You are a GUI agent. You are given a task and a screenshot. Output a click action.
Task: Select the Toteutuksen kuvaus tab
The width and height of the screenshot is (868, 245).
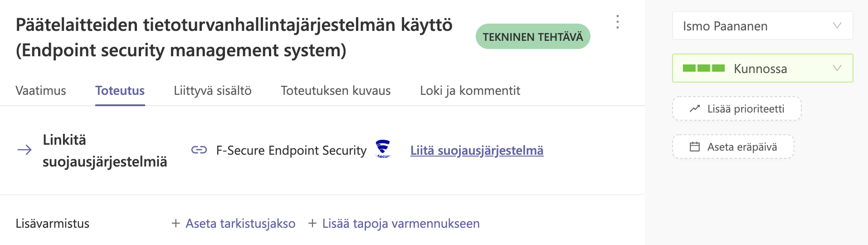336,91
